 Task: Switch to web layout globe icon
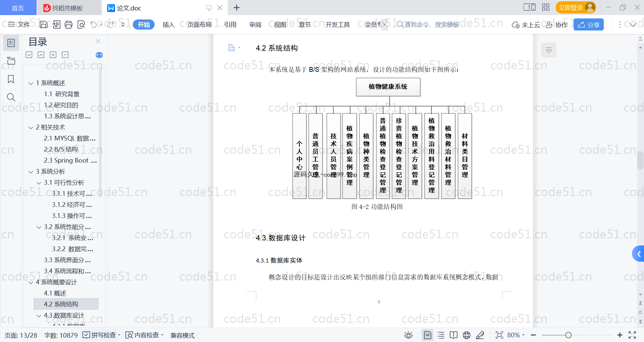(467, 335)
